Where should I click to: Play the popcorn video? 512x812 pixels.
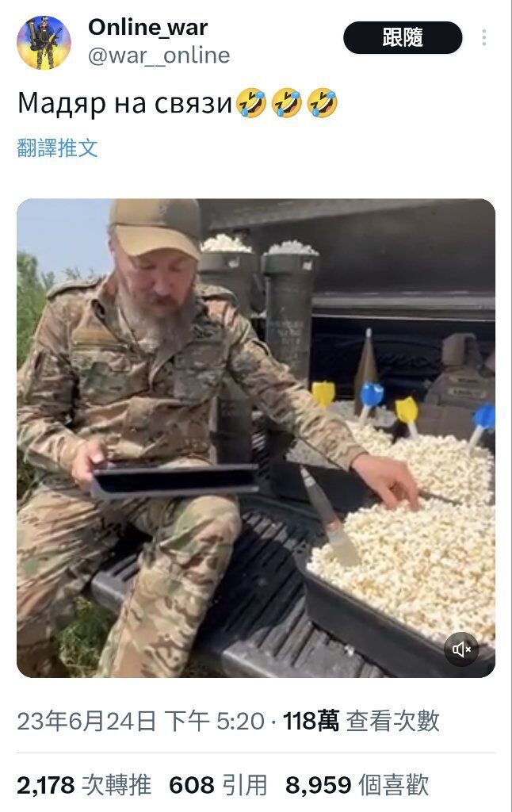[x=256, y=438]
